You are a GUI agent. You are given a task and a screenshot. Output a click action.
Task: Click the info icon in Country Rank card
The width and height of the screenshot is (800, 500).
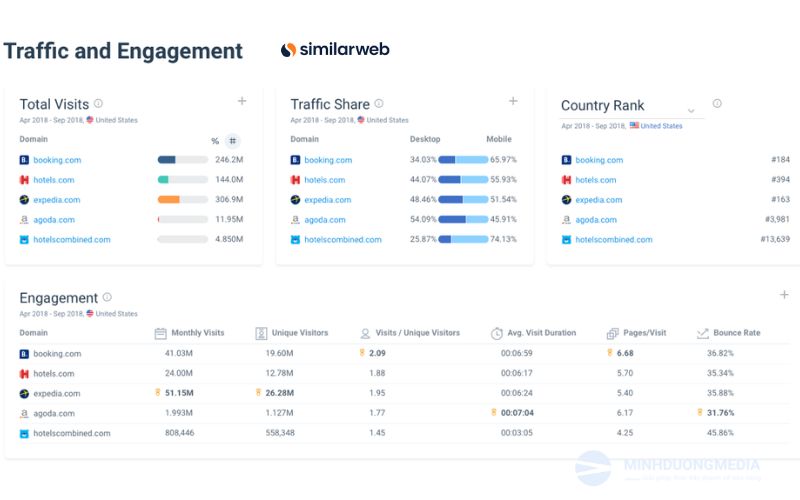pos(717,104)
